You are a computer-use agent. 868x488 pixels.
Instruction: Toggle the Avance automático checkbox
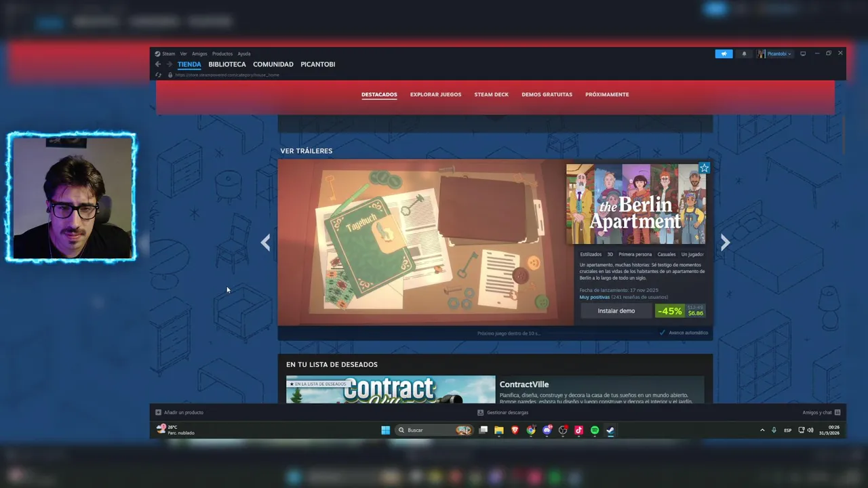[x=663, y=333]
